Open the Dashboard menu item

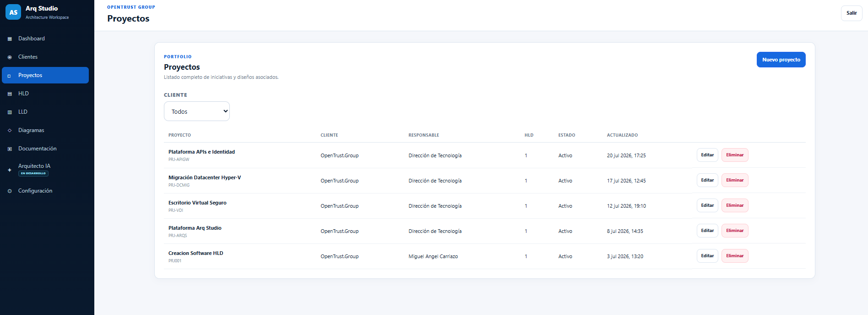[x=45, y=39]
